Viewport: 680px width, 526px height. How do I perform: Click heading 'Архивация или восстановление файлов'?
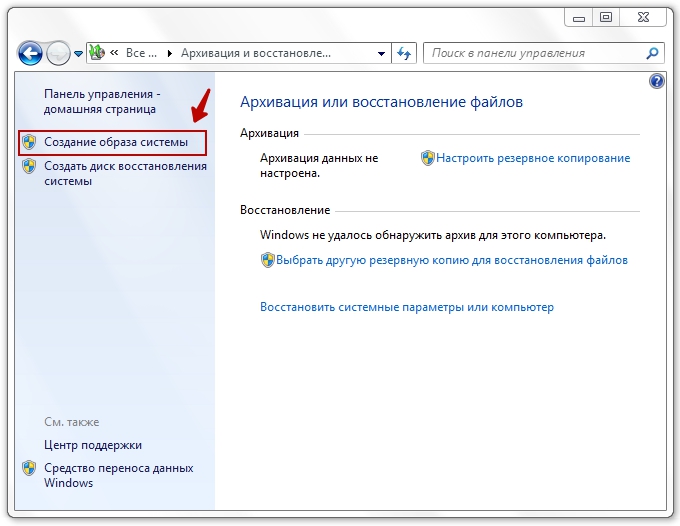[382, 102]
